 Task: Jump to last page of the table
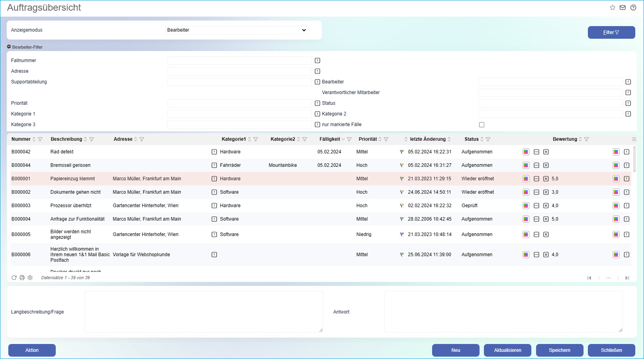point(627,278)
